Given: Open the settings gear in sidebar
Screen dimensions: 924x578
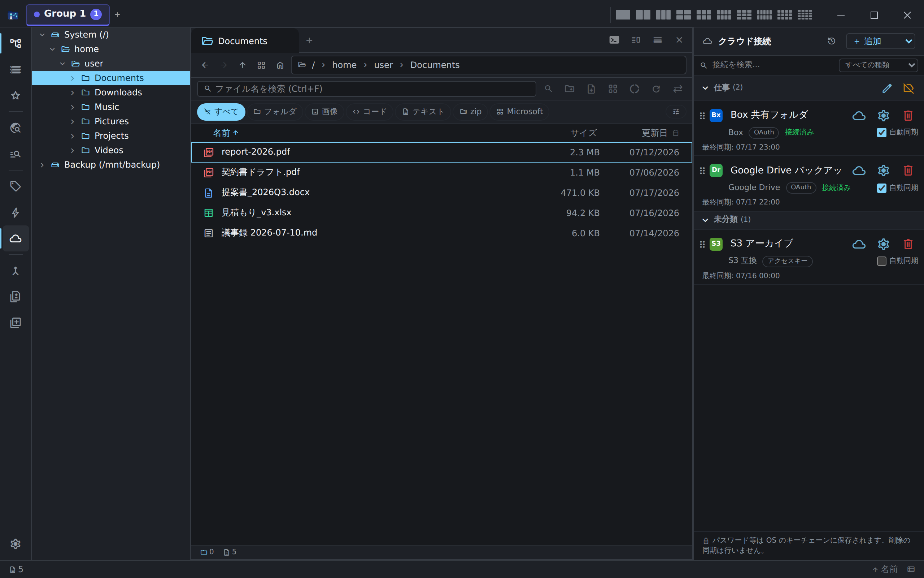Looking at the screenshot, I should (15, 544).
